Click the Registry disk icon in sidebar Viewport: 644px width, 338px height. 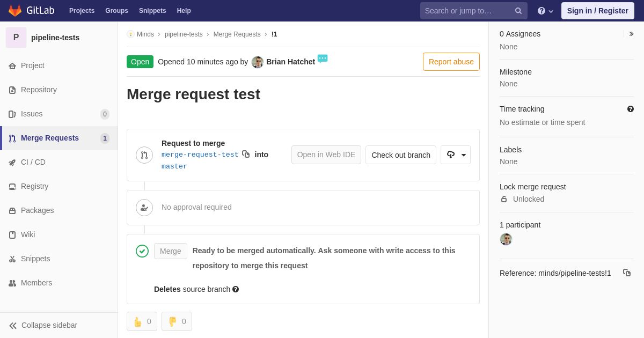tap(12, 187)
